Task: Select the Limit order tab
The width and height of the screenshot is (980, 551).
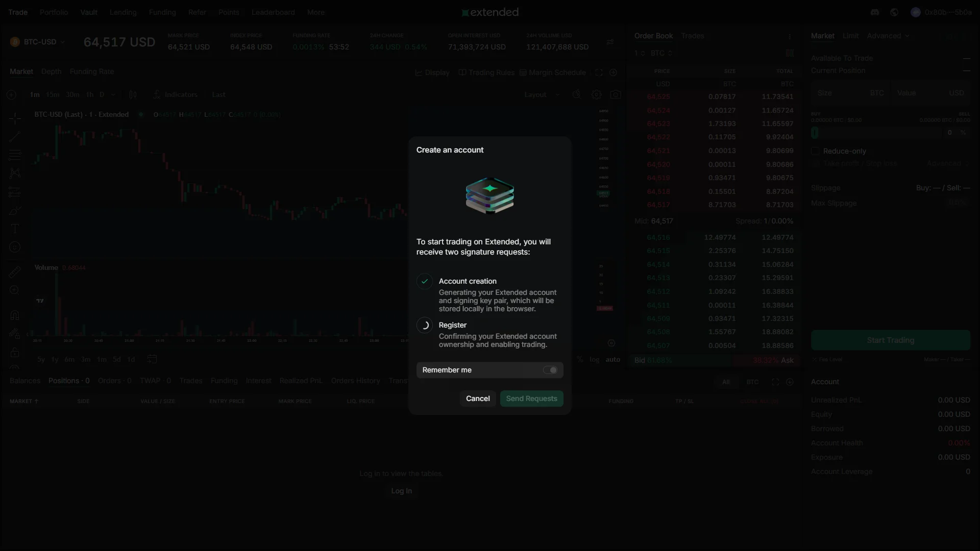Action: pos(851,36)
